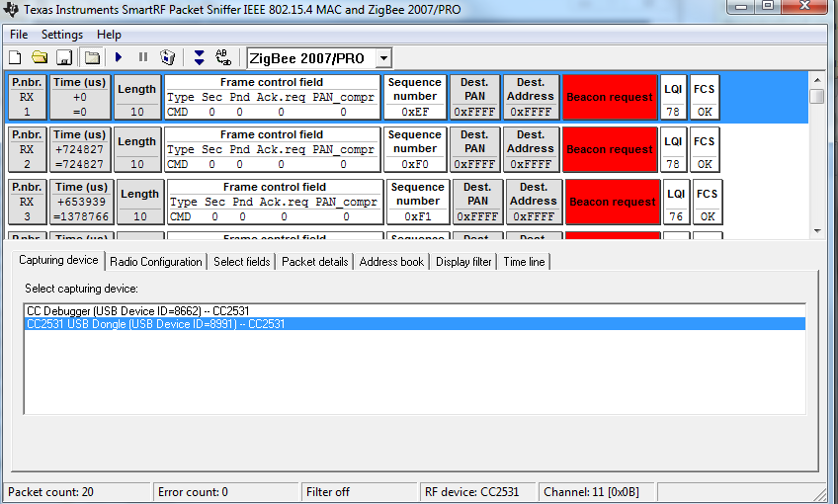Open the Packet details tab
The height and width of the screenshot is (504, 838).
(x=315, y=262)
